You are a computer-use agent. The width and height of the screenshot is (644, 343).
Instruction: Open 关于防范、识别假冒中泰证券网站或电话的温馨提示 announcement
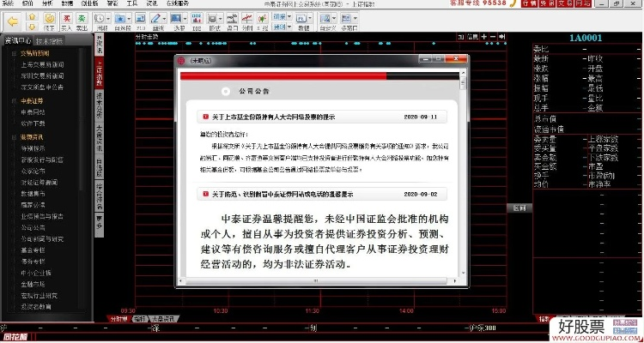pos(283,194)
